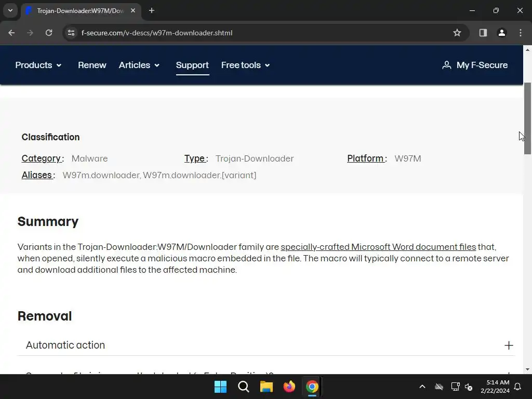532x399 pixels.
Task: Click the W97m.downloader aliases text
Action: point(159,175)
